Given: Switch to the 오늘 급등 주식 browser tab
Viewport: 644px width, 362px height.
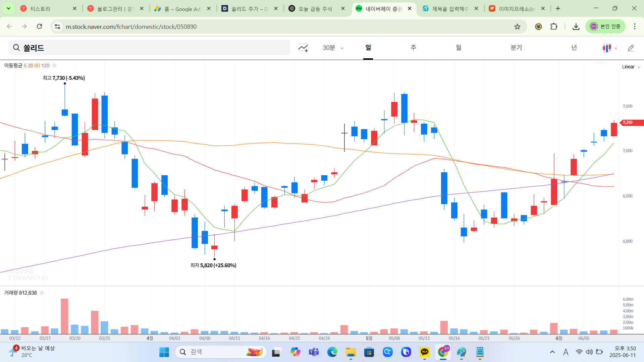Looking at the screenshot, I should [315, 9].
